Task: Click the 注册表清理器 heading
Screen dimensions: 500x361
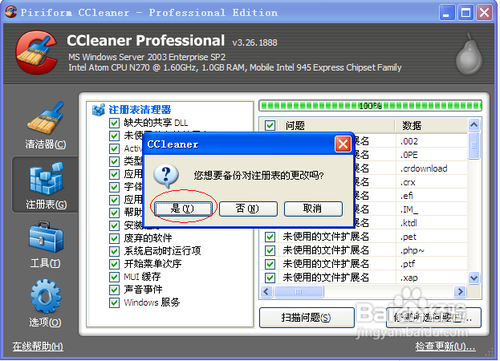Action: pyautogui.click(x=140, y=110)
